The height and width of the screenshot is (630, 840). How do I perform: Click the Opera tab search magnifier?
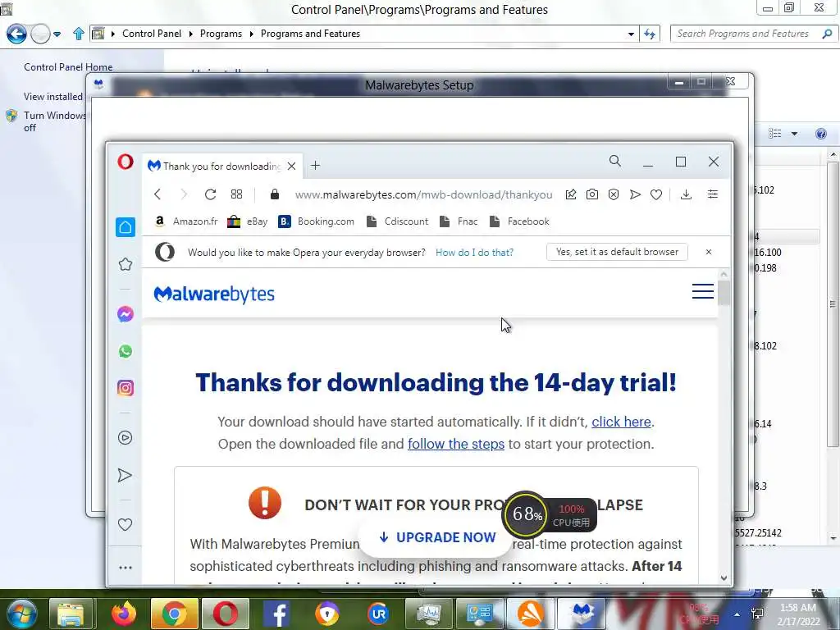(615, 162)
